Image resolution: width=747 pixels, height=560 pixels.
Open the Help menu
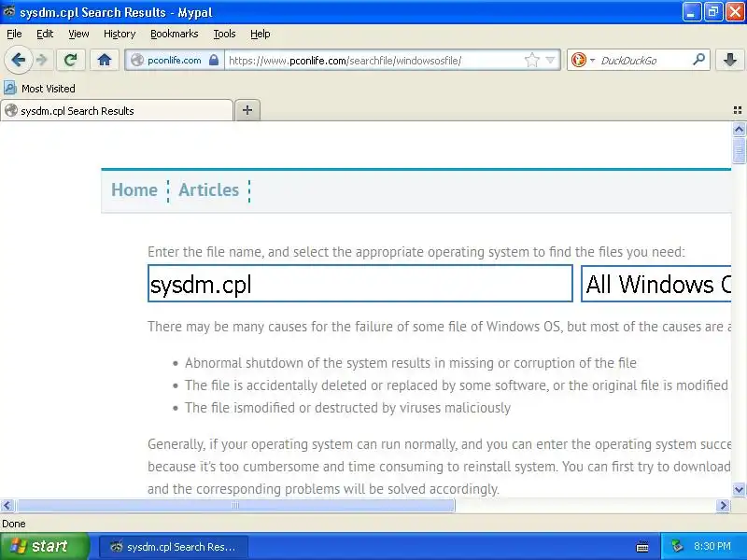[x=261, y=34]
